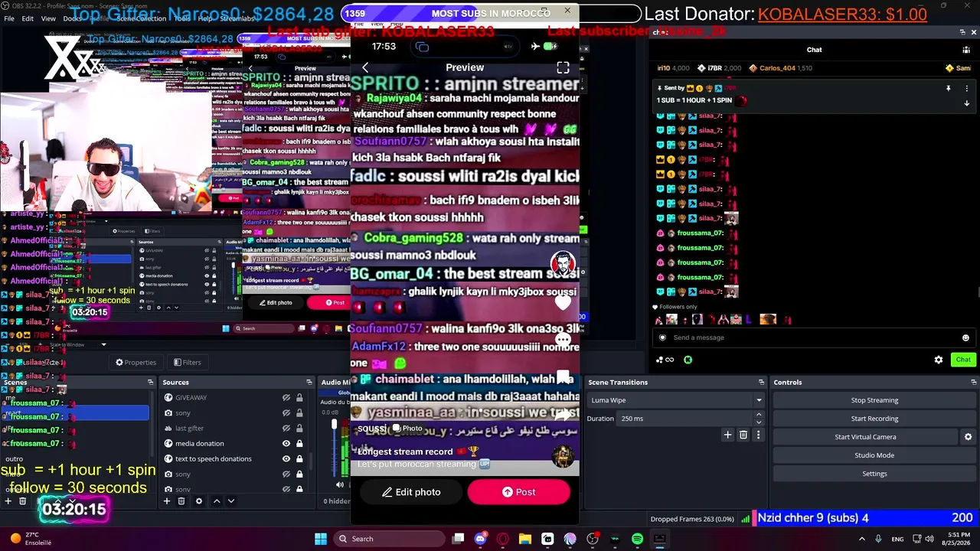Open Virtual Camera configuration gear
Screen dimensions: 980x551
click(968, 437)
